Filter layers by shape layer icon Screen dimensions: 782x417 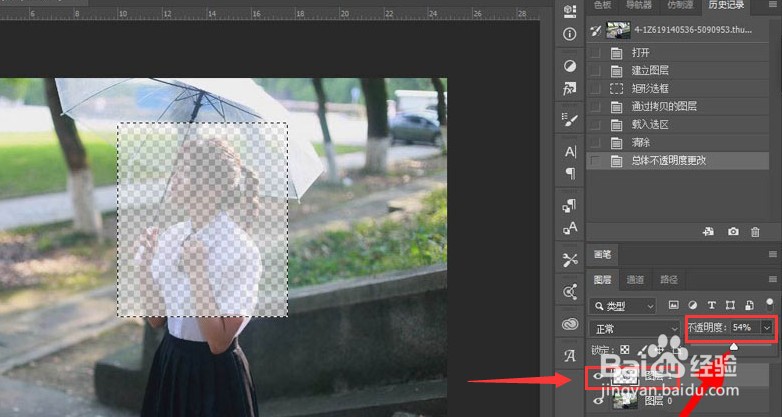pos(730,305)
